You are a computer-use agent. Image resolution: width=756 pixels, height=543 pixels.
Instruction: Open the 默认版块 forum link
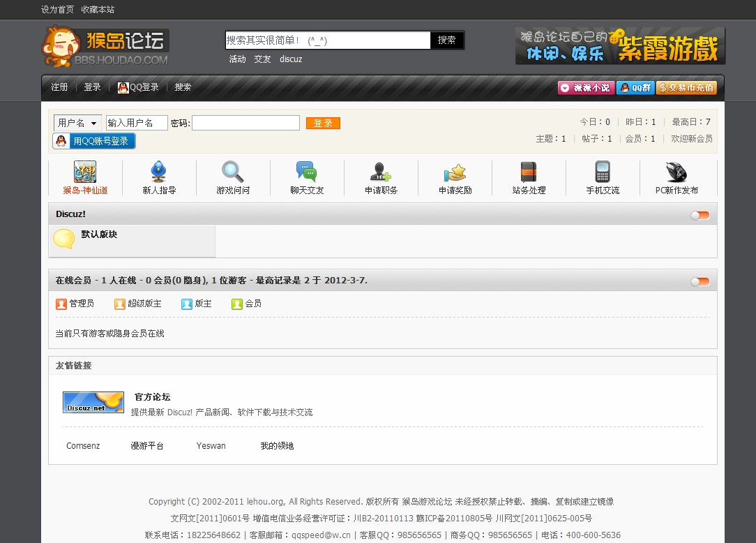[x=99, y=234]
